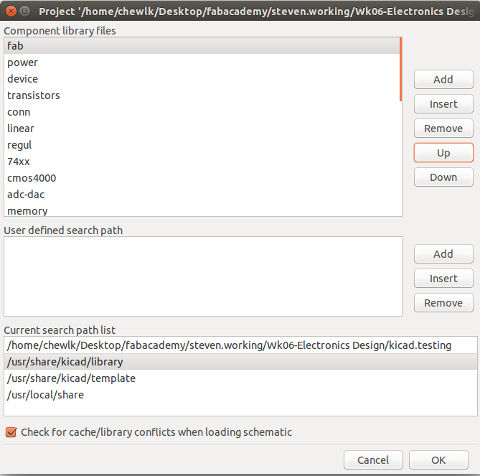Select the kicad.testing project search path
The height and width of the screenshot is (476, 480).
pos(240,345)
